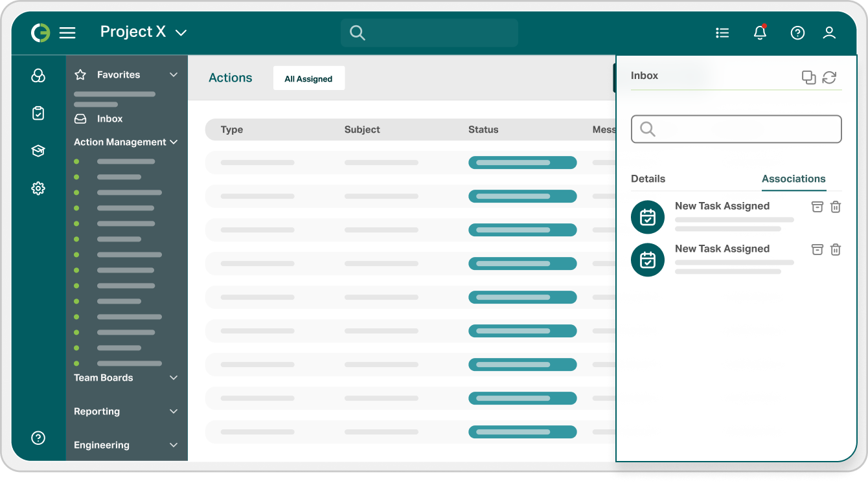868x483 pixels.
Task: Open notifications from the bell icon
Action: coord(759,32)
